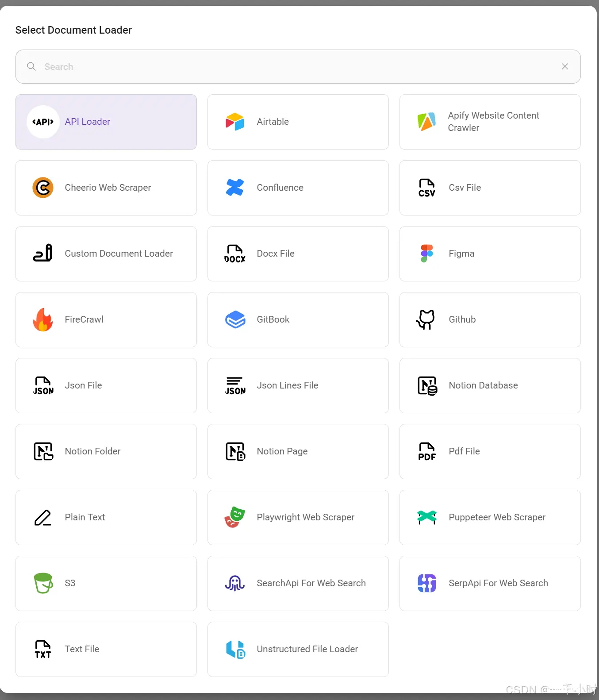This screenshot has height=700, width=599.
Task: Clear the search field with X
Action: [x=565, y=66]
